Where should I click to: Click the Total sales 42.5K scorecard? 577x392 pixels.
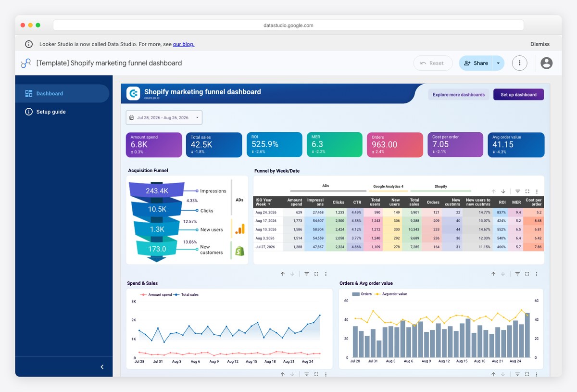(214, 145)
